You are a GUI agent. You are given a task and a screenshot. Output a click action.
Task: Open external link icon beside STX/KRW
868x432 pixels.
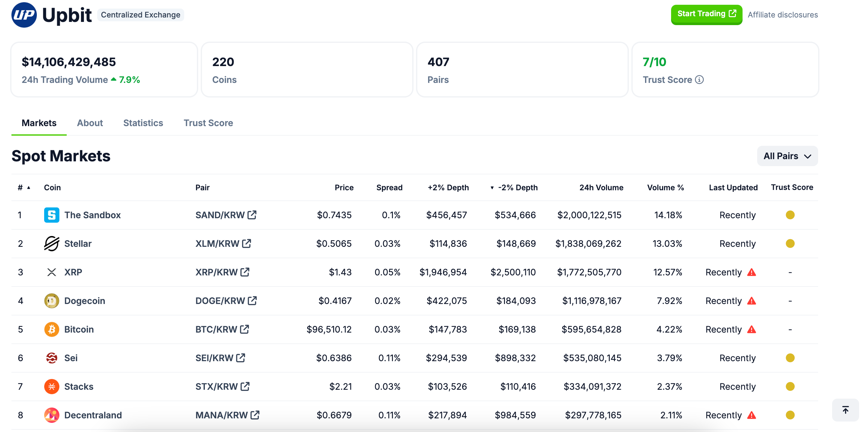[x=245, y=386]
